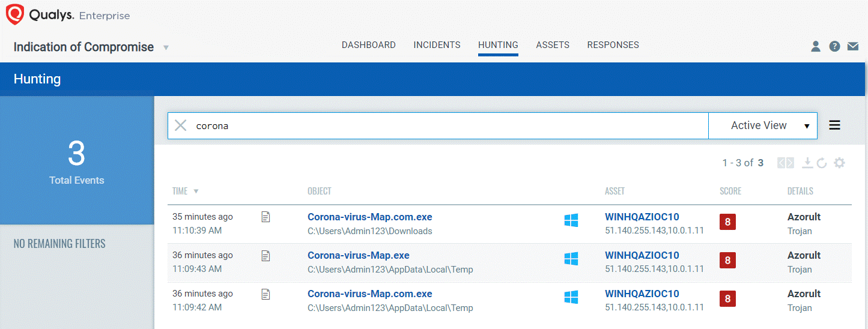Click the download results icon
Screen dimensions: 868x329
[807, 163]
